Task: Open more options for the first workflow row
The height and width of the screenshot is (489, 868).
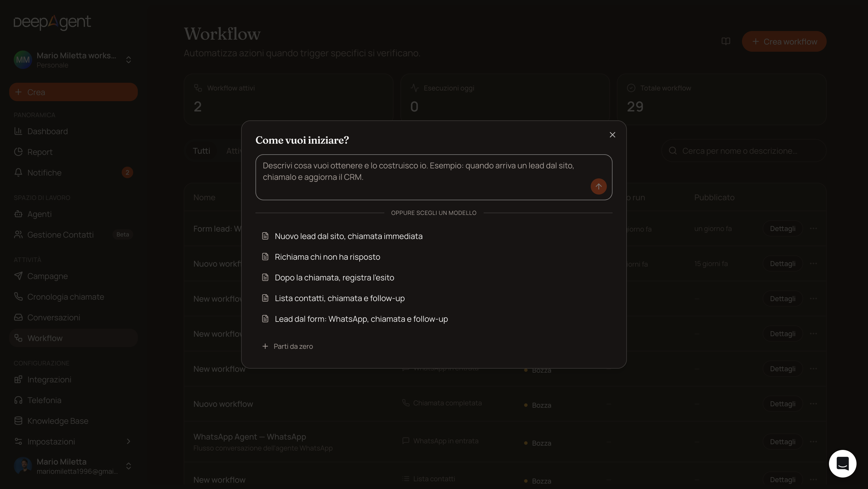Action: (813, 228)
